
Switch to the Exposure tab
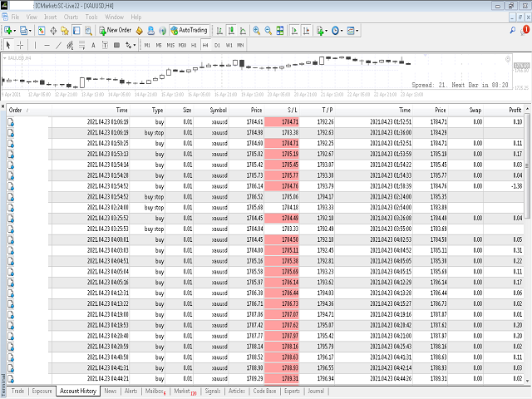(x=42, y=392)
